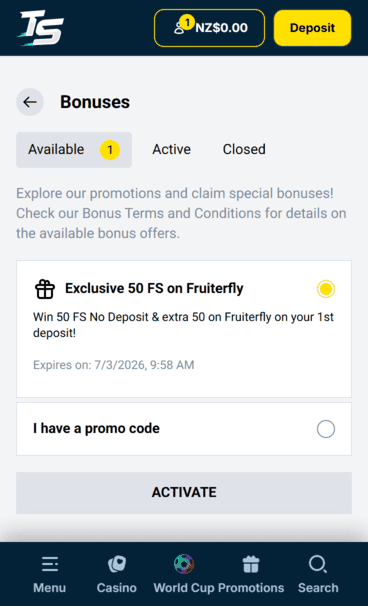Screen dimensions: 368x606
Task: Switch to the Closed tab
Action: [244, 150]
